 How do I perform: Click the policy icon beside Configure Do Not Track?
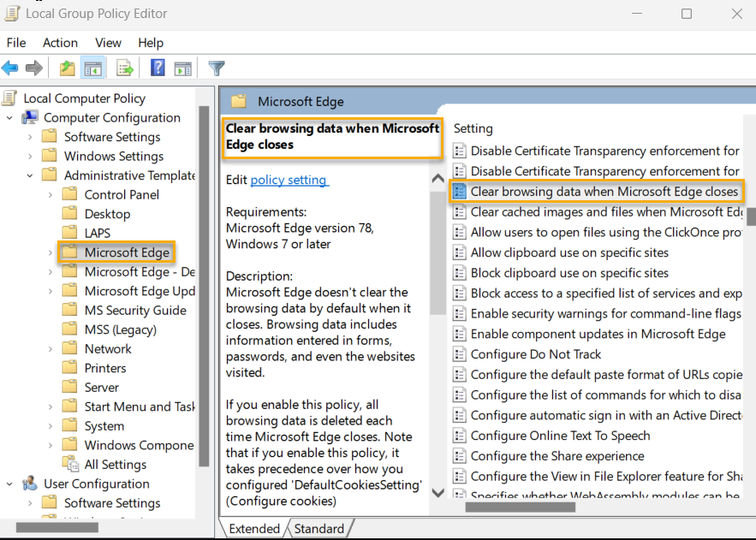pos(460,354)
